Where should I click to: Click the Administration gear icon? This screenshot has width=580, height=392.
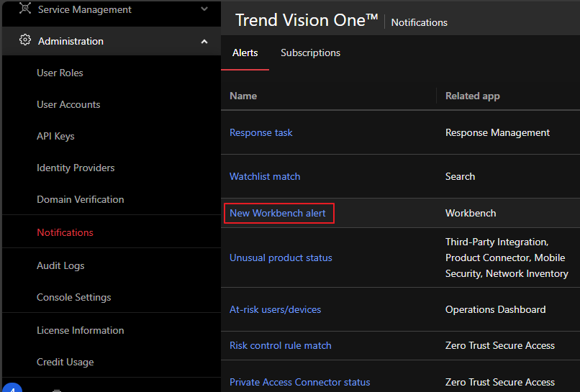pyautogui.click(x=25, y=41)
